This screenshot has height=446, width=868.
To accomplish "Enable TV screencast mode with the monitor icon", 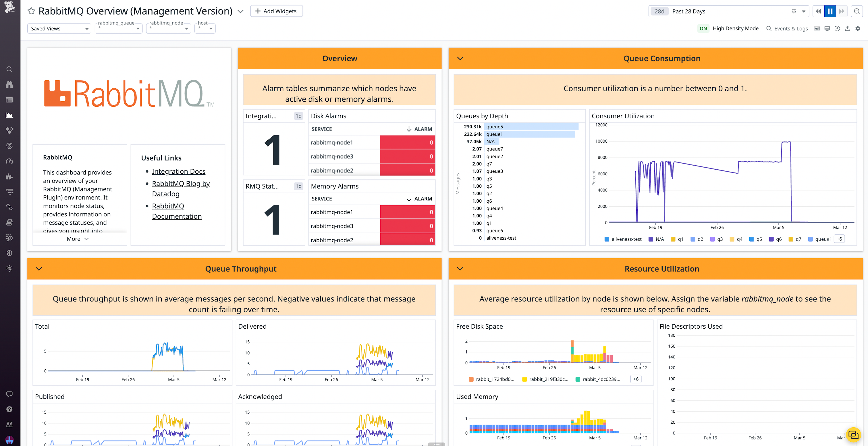I will click(x=827, y=28).
